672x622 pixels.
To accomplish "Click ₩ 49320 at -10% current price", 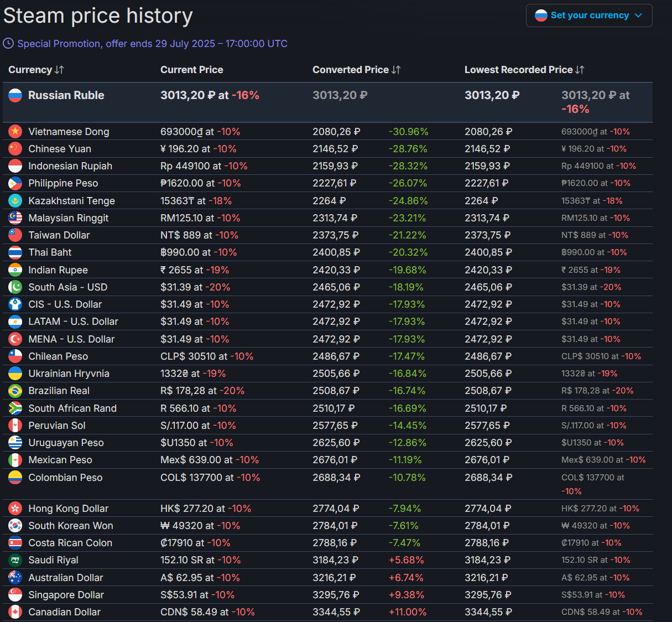I will (200, 526).
